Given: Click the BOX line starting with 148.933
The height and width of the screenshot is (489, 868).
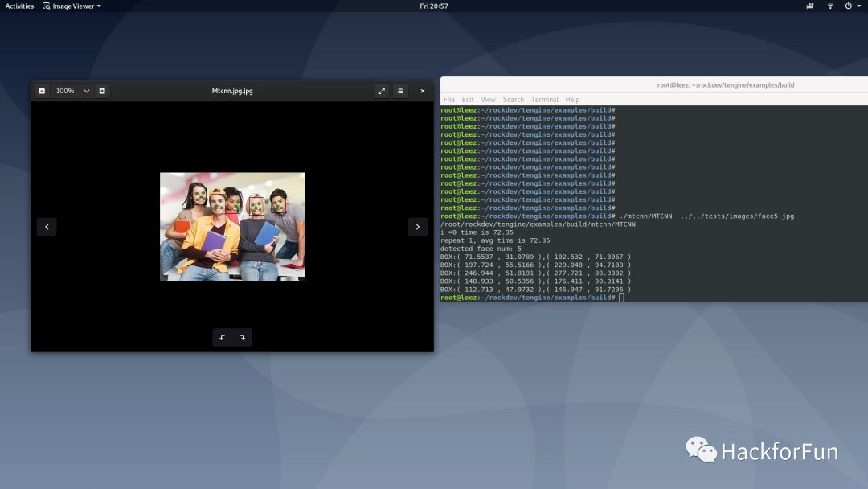Looking at the screenshot, I should (535, 281).
